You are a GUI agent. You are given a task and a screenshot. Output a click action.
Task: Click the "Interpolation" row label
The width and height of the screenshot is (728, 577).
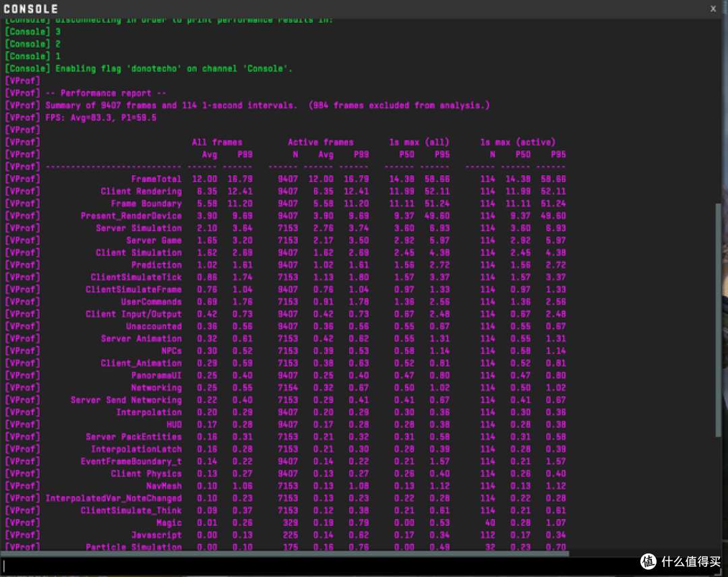coord(149,413)
